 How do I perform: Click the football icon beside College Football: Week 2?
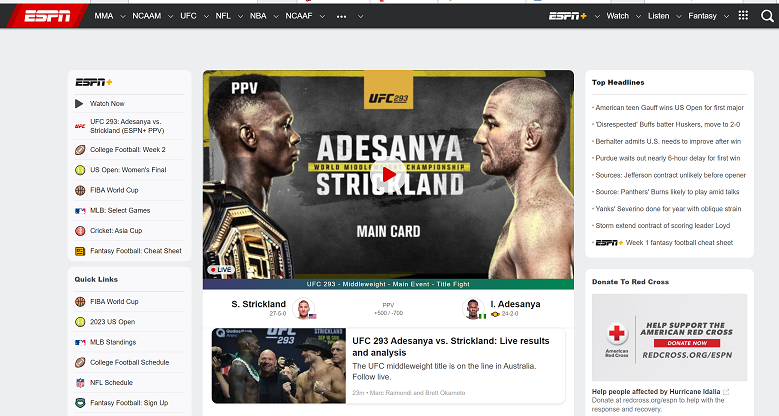(x=80, y=149)
